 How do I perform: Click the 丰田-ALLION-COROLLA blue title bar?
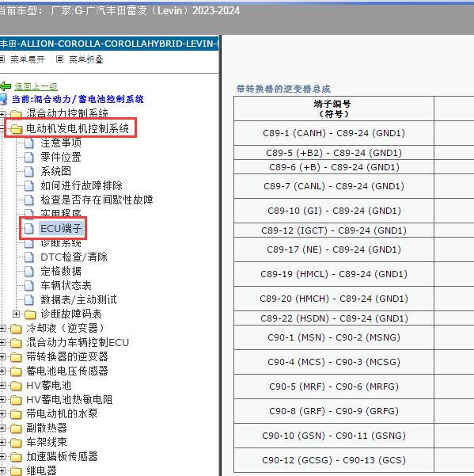[x=109, y=44]
